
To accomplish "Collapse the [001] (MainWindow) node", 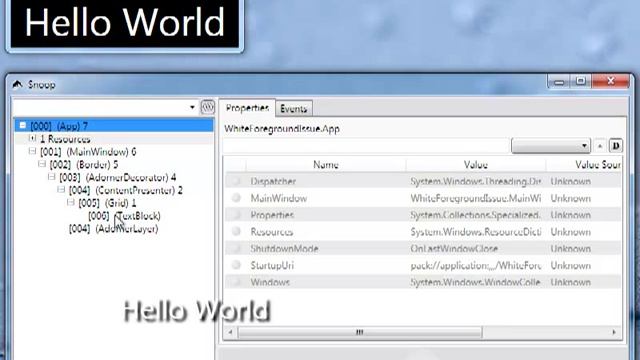I will [x=32, y=151].
